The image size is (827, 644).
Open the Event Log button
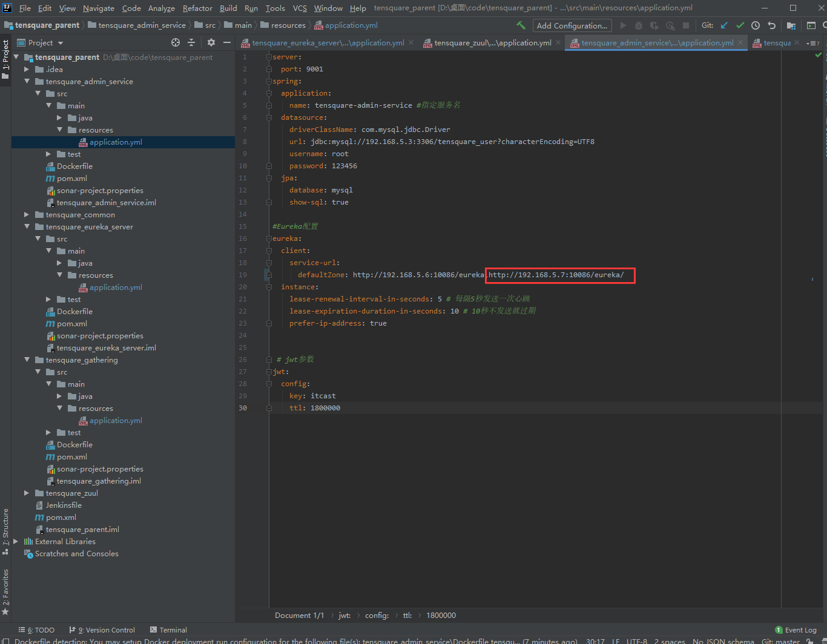796,630
